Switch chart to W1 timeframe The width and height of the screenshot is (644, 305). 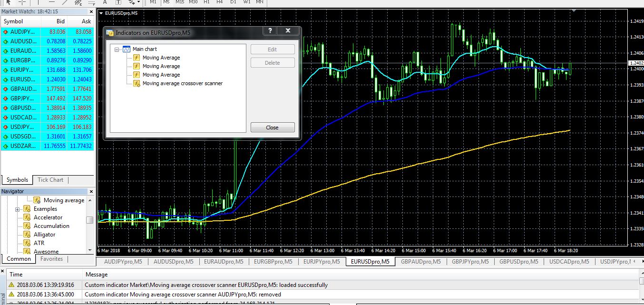click(x=246, y=2)
